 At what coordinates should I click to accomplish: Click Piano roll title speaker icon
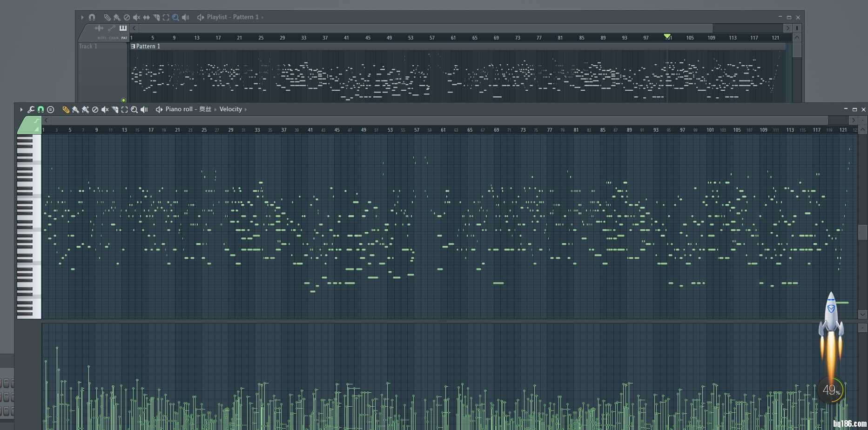pyautogui.click(x=159, y=109)
